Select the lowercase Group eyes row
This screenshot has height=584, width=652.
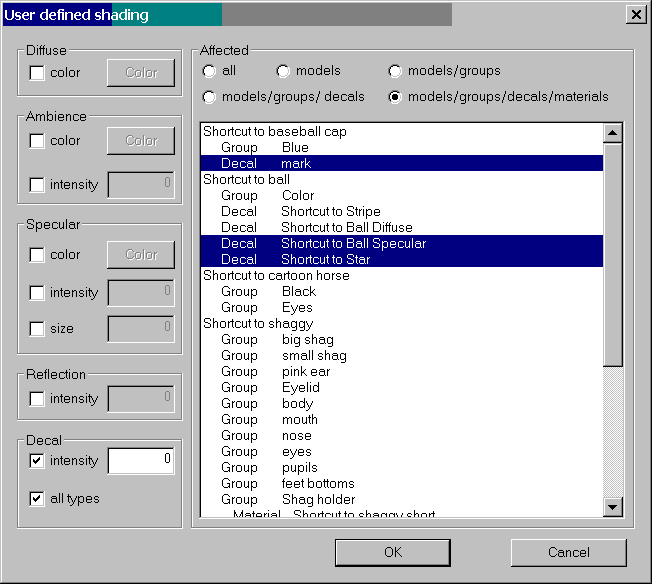click(402, 452)
